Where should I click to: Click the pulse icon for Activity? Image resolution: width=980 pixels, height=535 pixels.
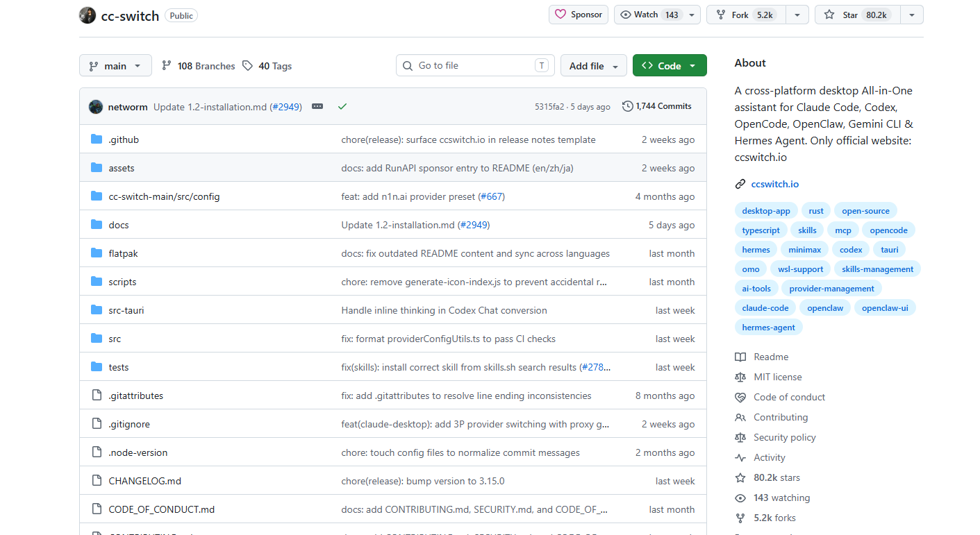740,457
